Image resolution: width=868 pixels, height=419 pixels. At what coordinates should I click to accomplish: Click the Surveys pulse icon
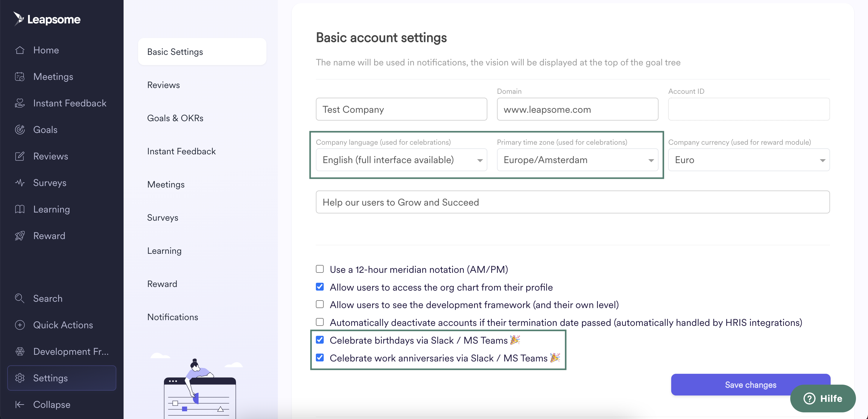click(x=20, y=183)
